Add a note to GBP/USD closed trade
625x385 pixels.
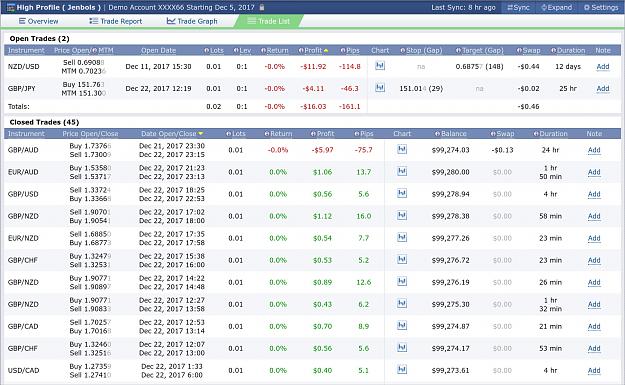594,194
